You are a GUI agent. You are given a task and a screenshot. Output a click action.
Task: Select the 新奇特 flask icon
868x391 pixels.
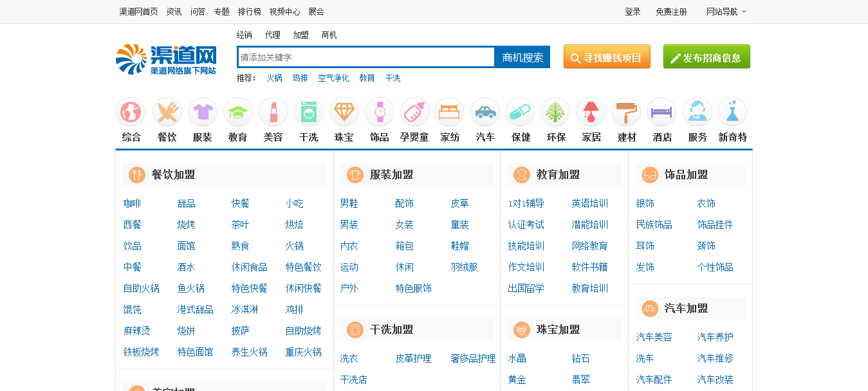(x=732, y=111)
